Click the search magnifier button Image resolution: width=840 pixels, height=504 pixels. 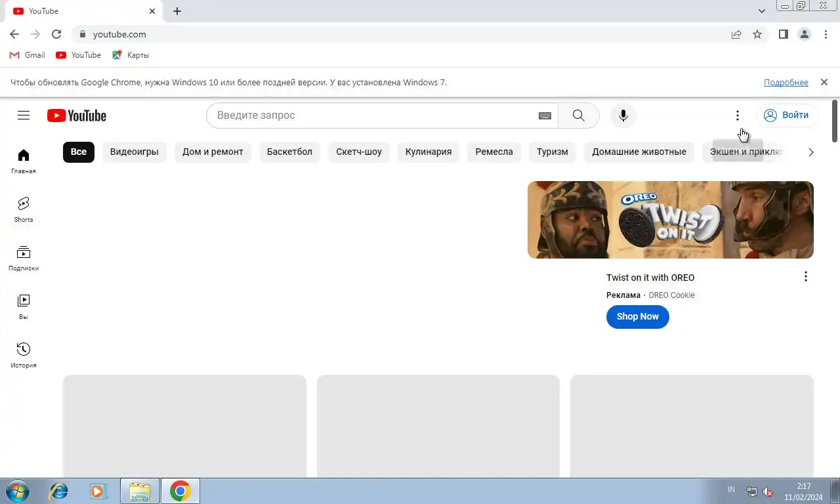tap(578, 115)
